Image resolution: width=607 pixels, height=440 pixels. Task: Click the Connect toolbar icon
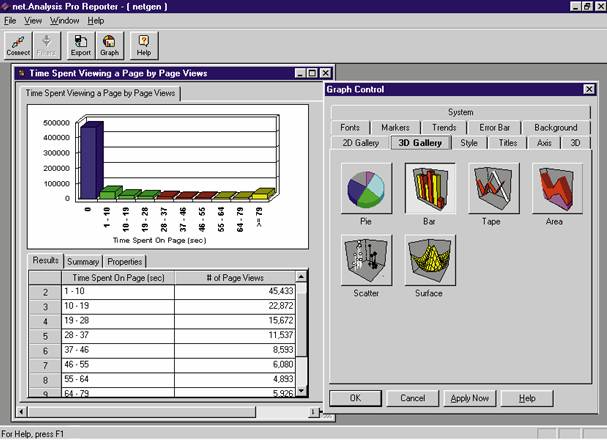18,46
